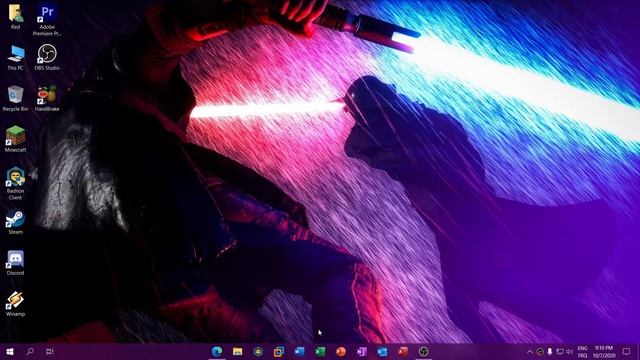Open taskbar Search magnifier
Image resolution: width=640 pixels, height=360 pixels.
coord(30,351)
